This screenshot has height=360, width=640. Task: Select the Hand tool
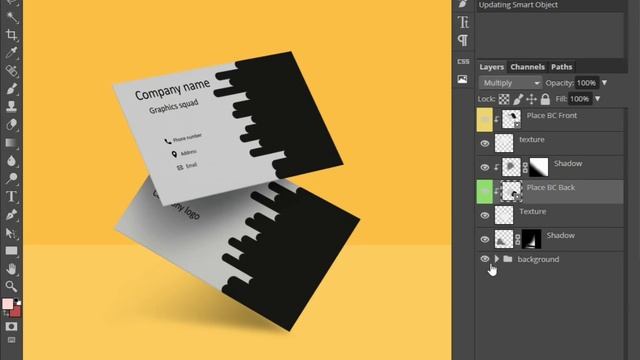pos(11,269)
